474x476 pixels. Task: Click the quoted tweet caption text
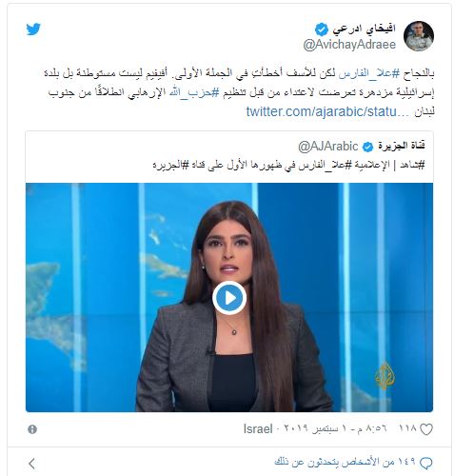pos(288,165)
